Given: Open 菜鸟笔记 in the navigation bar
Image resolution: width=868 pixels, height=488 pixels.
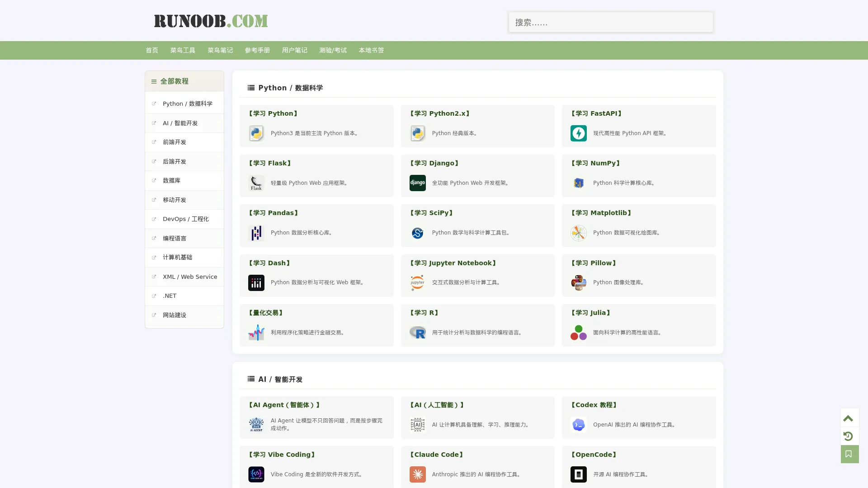Looking at the screenshot, I should (220, 50).
